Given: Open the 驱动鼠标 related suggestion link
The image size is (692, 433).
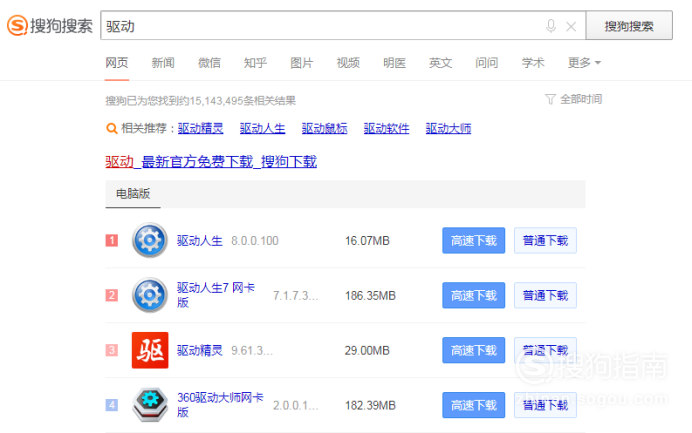Looking at the screenshot, I should [324, 128].
